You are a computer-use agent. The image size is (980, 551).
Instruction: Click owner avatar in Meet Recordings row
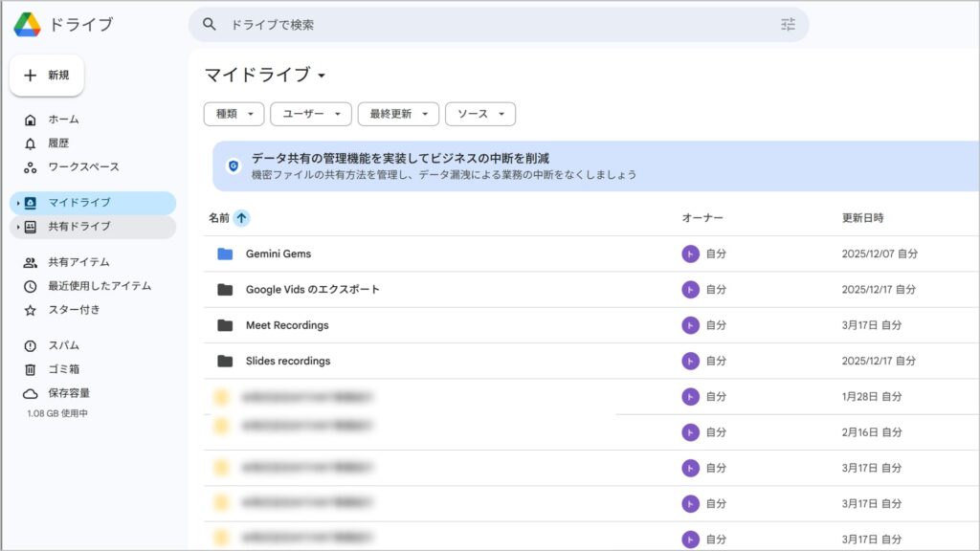point(690,325)
